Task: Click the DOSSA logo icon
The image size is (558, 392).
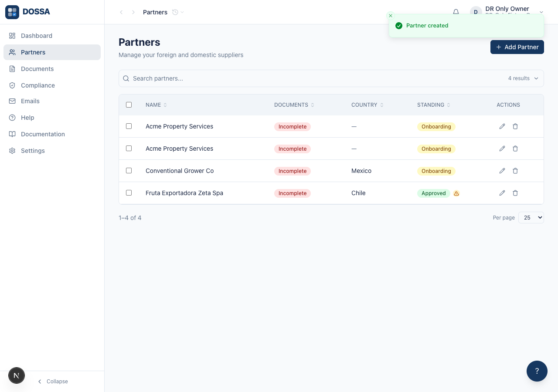Action: click(x=12, y=12)
